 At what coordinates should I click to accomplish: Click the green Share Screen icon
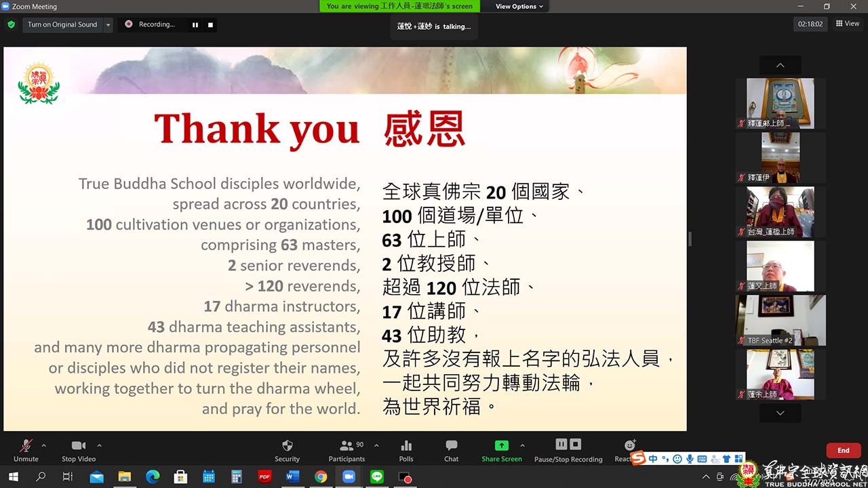click(501, 446)
